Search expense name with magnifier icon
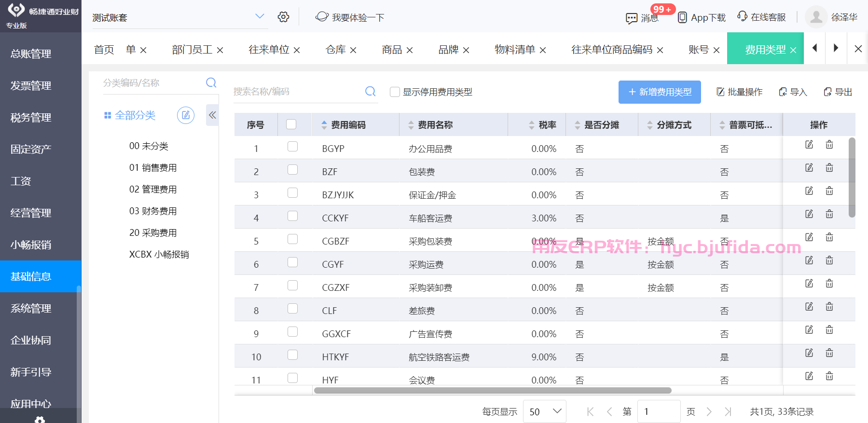 click(x=370, y=91)
